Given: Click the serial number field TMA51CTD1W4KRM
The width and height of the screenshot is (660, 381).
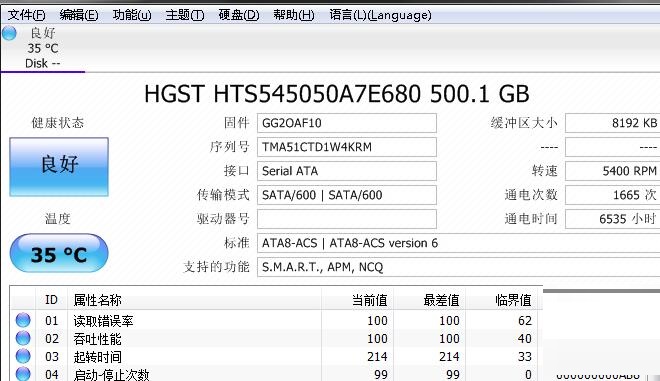Looking at the screenshot, I should point(347,147).
